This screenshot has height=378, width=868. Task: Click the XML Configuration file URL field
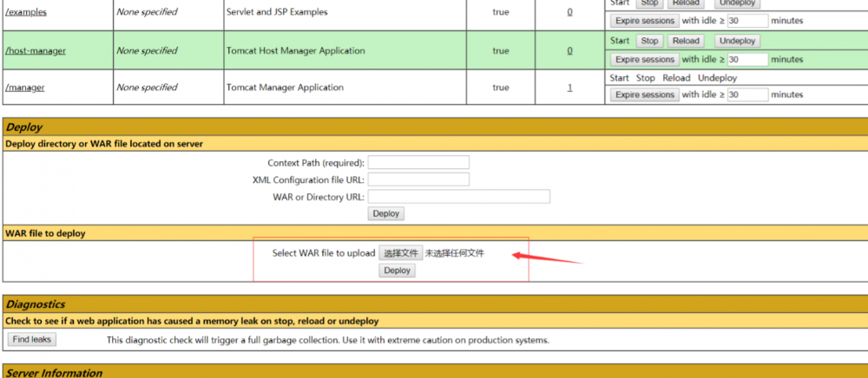[x=418, y=179]
